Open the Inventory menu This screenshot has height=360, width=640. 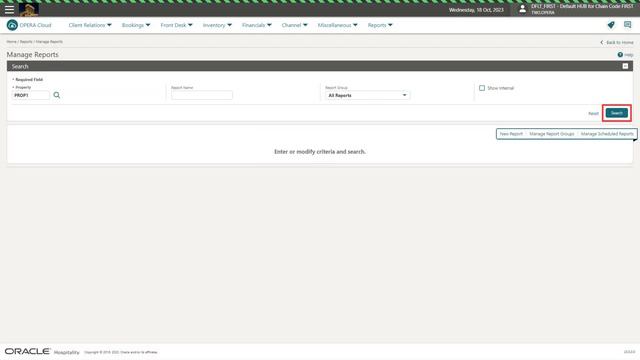tap(217, 25)
